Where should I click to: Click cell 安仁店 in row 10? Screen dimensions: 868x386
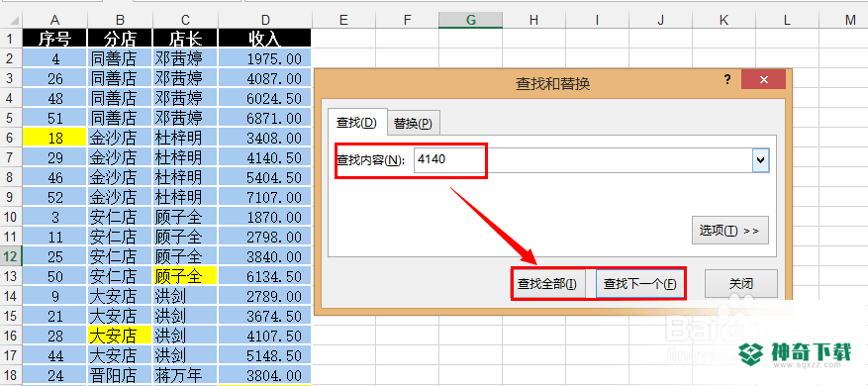(x=120, y=217)
